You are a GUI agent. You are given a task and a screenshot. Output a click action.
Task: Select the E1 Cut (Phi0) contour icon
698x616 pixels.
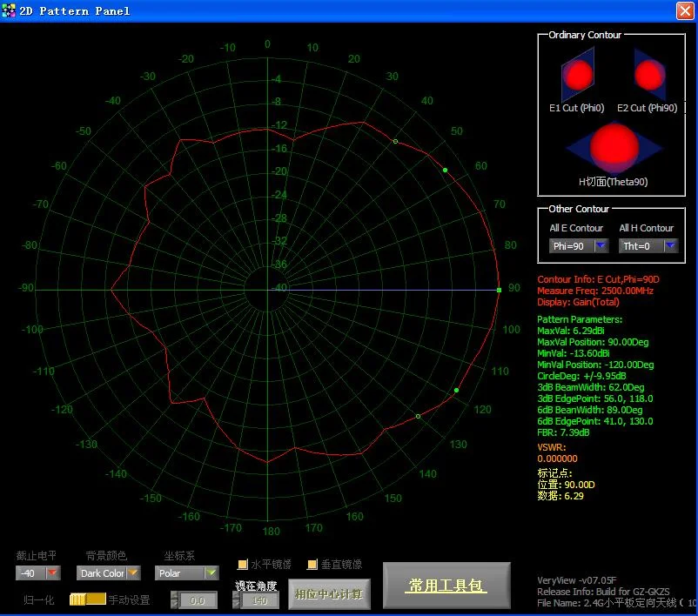[x=576, y=76]
